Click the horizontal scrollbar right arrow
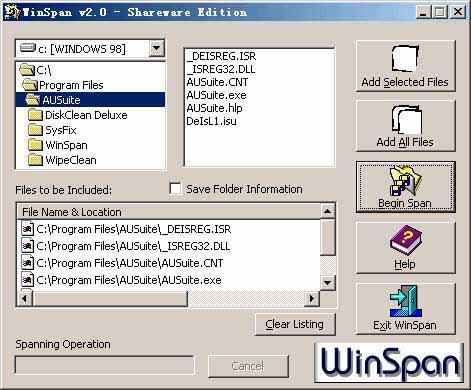 tap(312, 298)
